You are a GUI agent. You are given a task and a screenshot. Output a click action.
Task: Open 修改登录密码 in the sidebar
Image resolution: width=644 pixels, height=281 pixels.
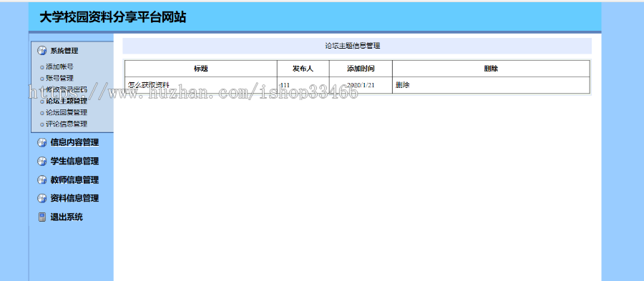67,89
